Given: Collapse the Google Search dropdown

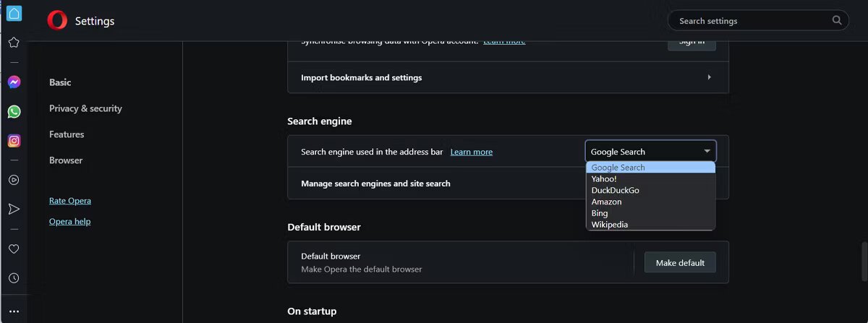Looking at the screenshot, I should click(650, 151).
